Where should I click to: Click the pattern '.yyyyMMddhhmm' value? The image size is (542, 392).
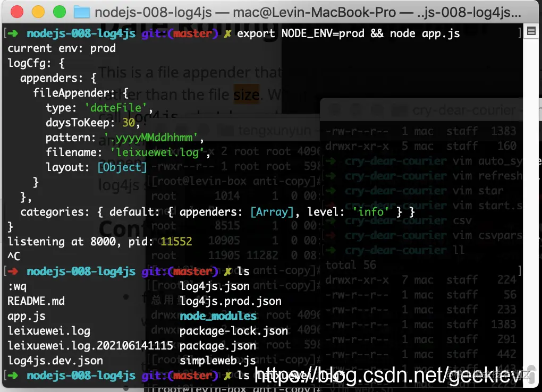point(151,138)
